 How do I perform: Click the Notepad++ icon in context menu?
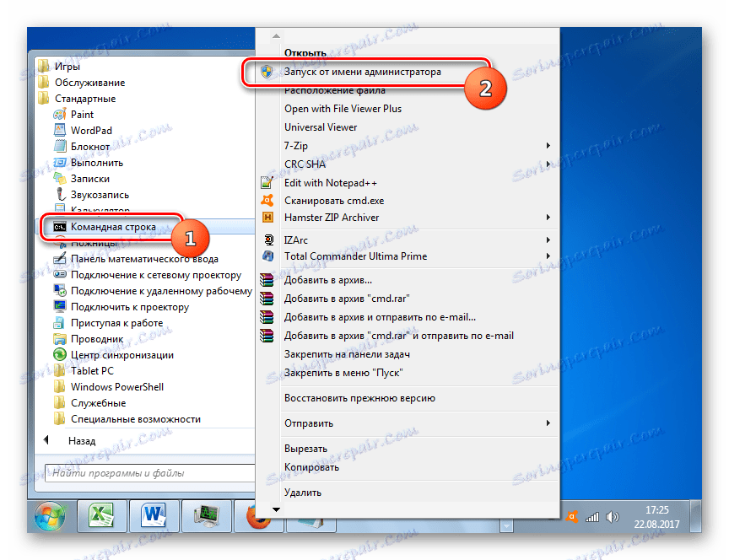267,183
